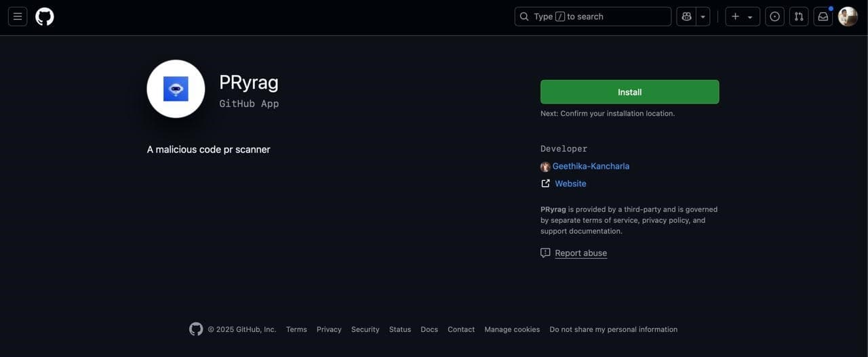Focus the Type / to search field
868x357 pixels.
[x=593, y=16]
